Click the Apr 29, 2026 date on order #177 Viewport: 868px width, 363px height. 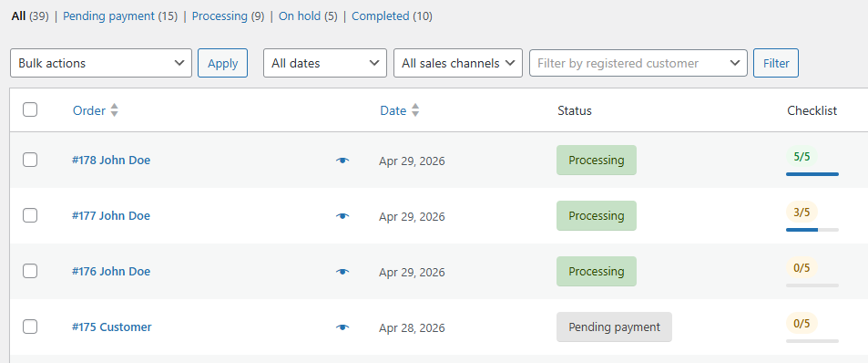pos(412,217)
